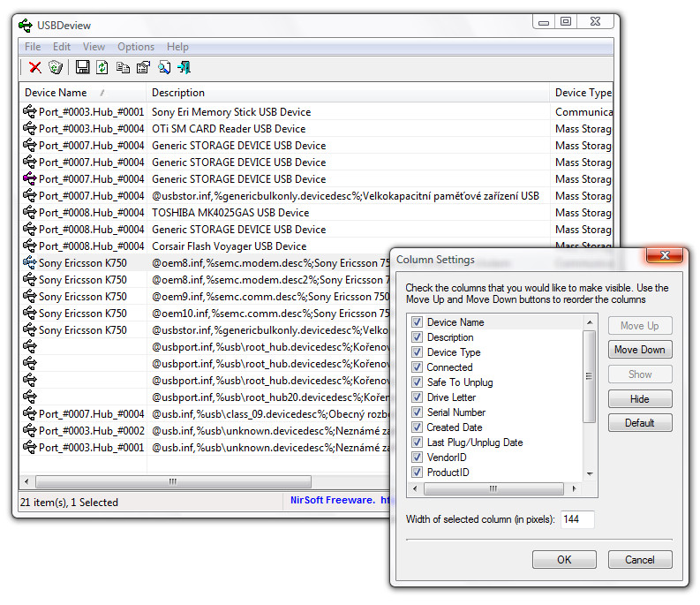Sort by the Description column header
700x605 pixels.
pos(348,93)
